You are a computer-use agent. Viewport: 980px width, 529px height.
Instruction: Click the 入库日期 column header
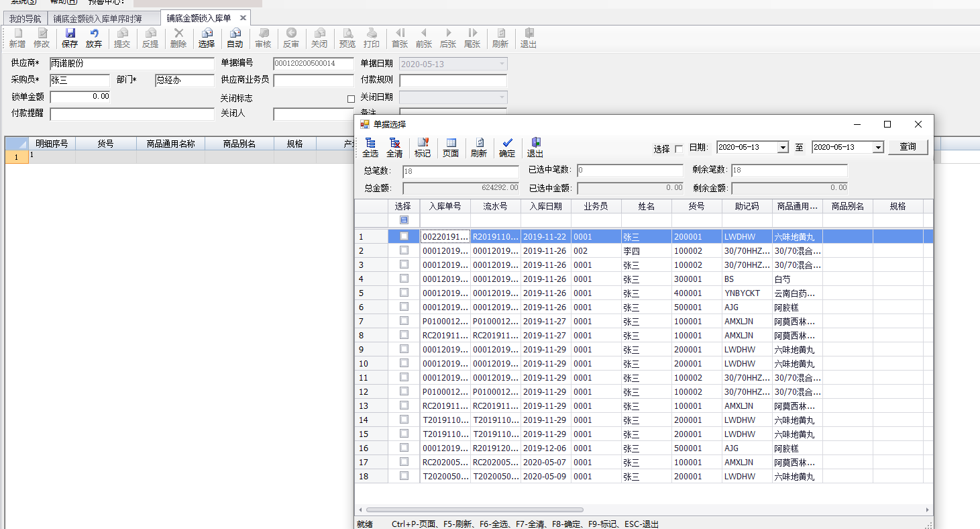coord(546,206)
